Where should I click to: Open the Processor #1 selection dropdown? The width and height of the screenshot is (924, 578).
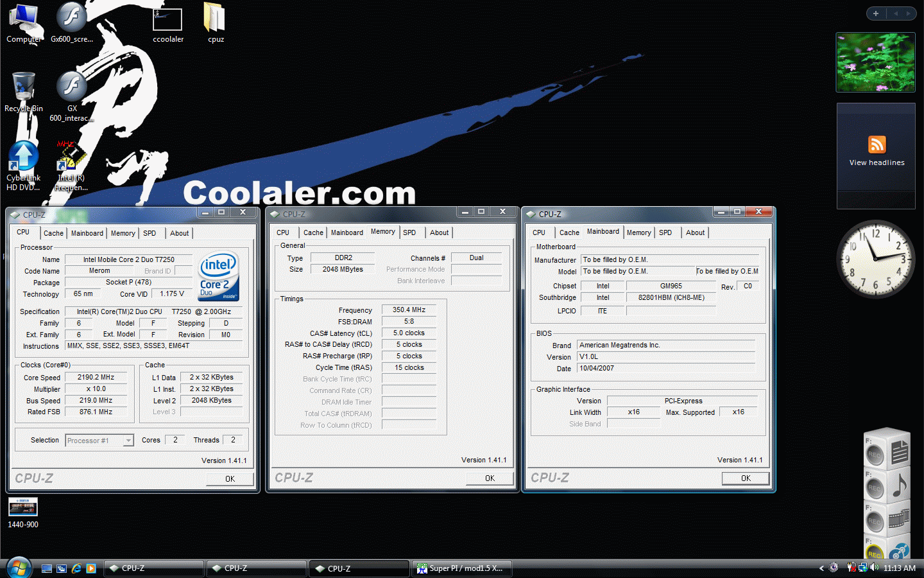99,441
